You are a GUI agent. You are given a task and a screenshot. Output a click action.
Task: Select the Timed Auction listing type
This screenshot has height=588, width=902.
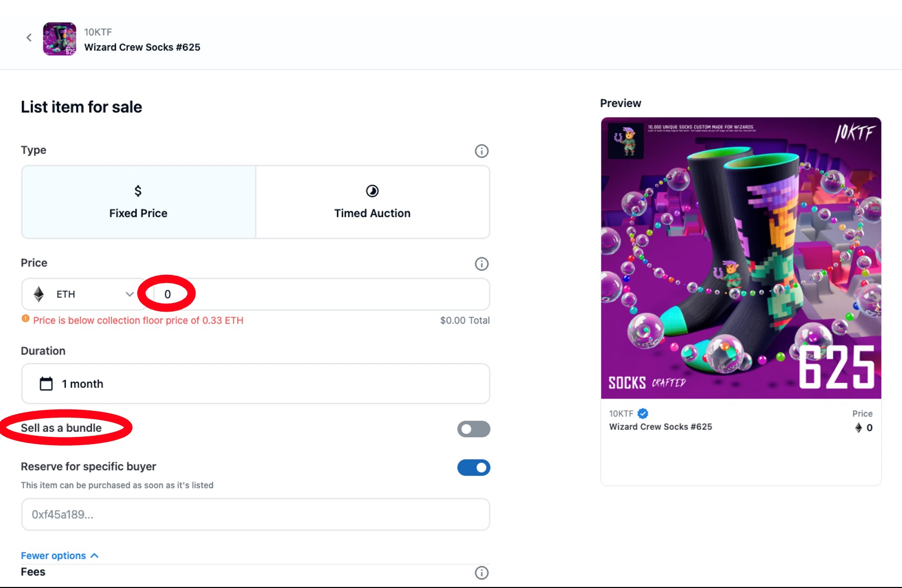point(372,202)
